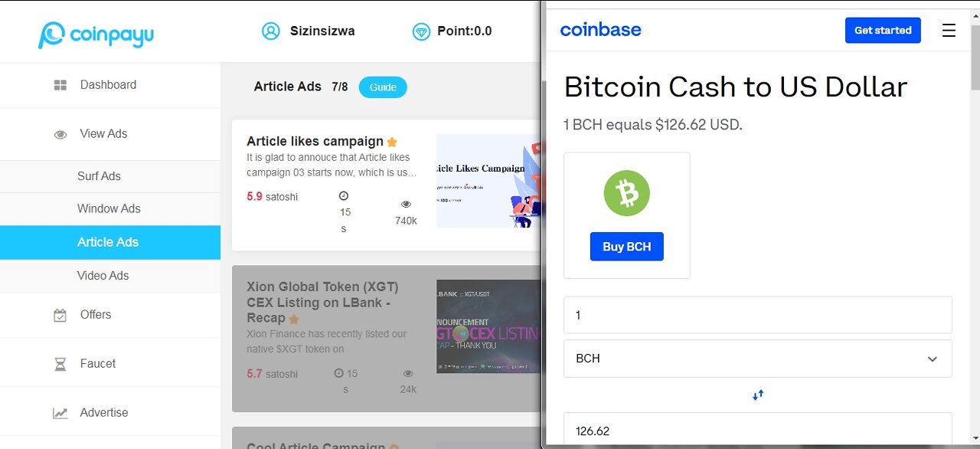This screenshot has height=449, width=980.
Task: Click the Dashboard grid icon
Action: pos(60,85)
